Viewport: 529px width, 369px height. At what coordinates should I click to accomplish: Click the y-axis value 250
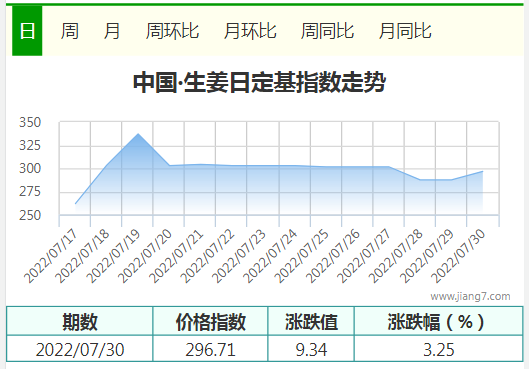point(30,215)
